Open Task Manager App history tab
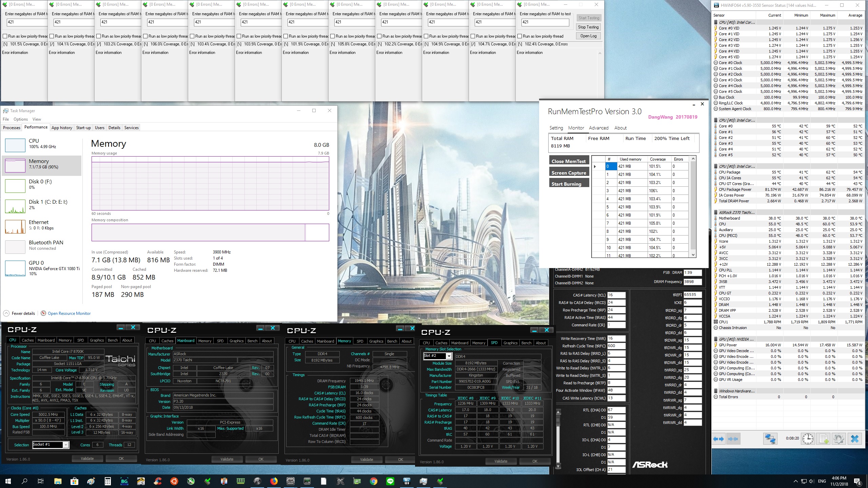 tap(62, 128)
